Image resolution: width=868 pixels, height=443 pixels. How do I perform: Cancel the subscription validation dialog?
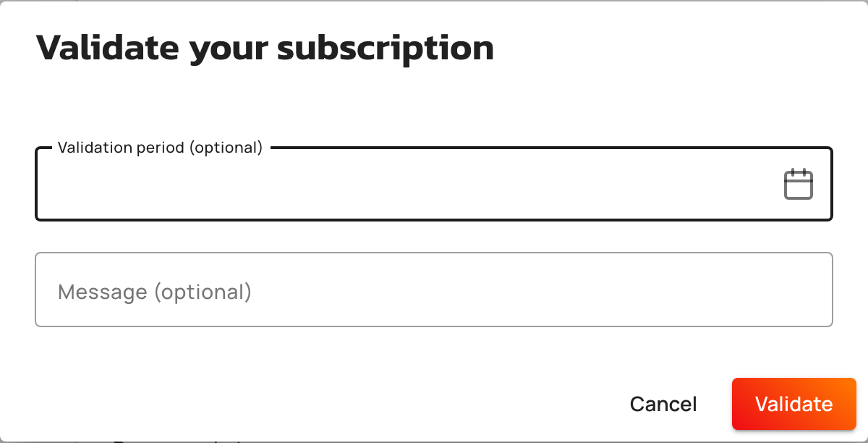[663, 404]
